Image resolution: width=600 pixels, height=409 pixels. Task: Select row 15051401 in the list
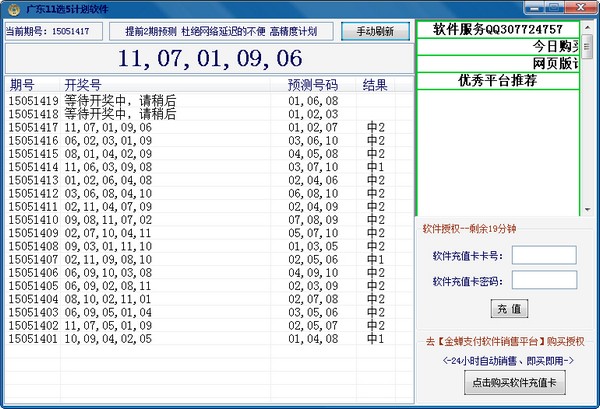[209, 339]
